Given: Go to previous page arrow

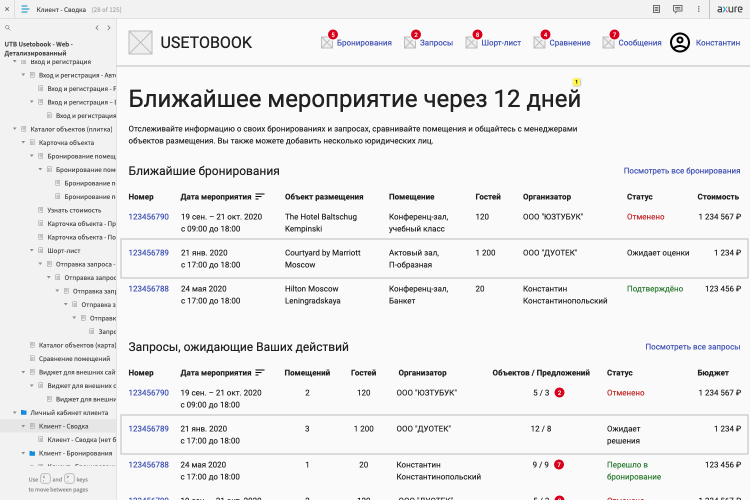Looking at the screenshot, I should click(97, 28).
